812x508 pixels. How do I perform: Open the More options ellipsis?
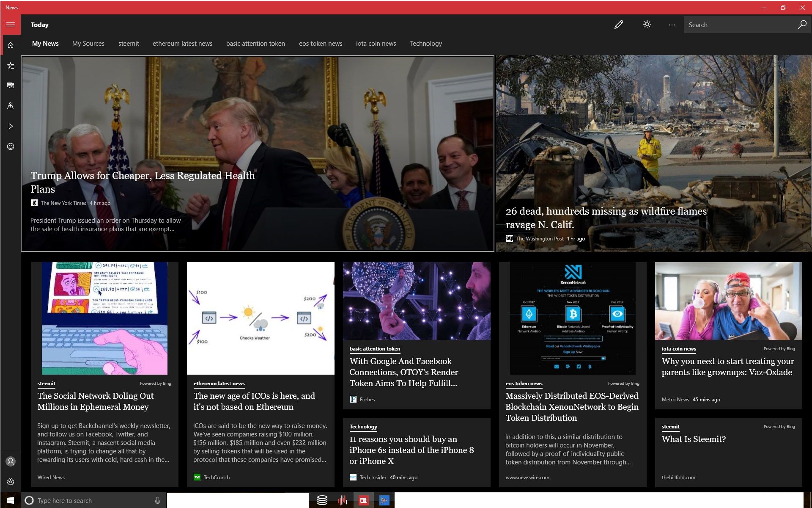tap(672, 25)
